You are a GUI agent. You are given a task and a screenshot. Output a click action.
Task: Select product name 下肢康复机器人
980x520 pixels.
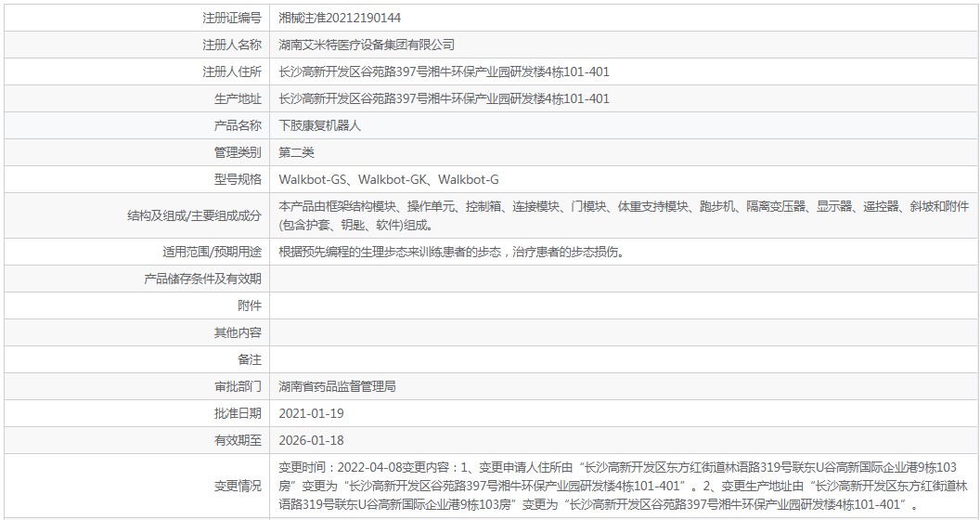click(x=320, y=125)
